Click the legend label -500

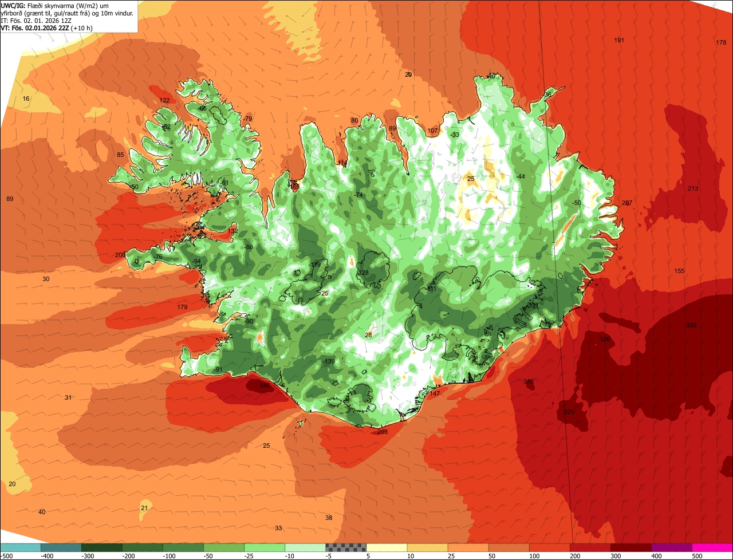click(7, 556)
